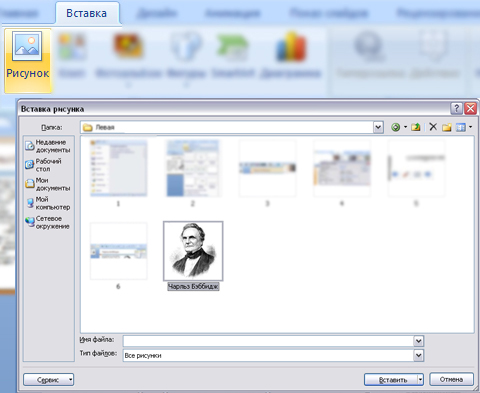Click the Чарльз Бэббидж file name label
This screenshot has height=393, width=480.
[193, 286]
